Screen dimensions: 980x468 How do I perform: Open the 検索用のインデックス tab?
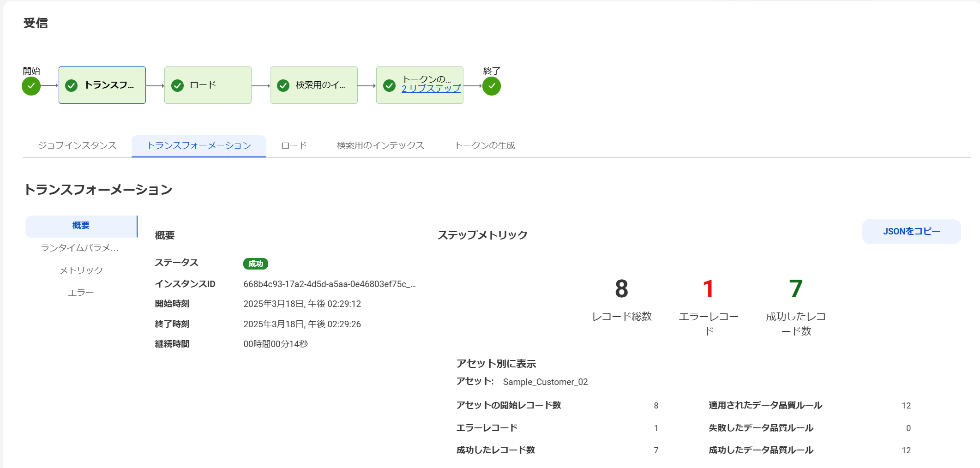click(x=380, y=145)
